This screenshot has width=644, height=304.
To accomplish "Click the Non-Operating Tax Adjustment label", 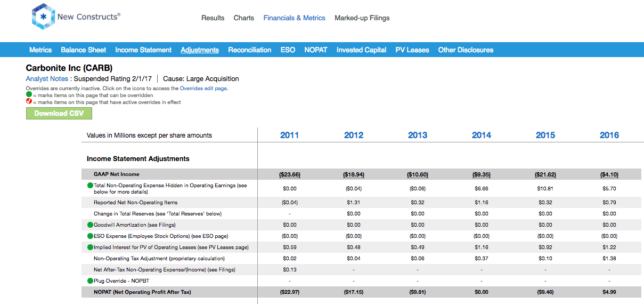I will pos(159,259).
